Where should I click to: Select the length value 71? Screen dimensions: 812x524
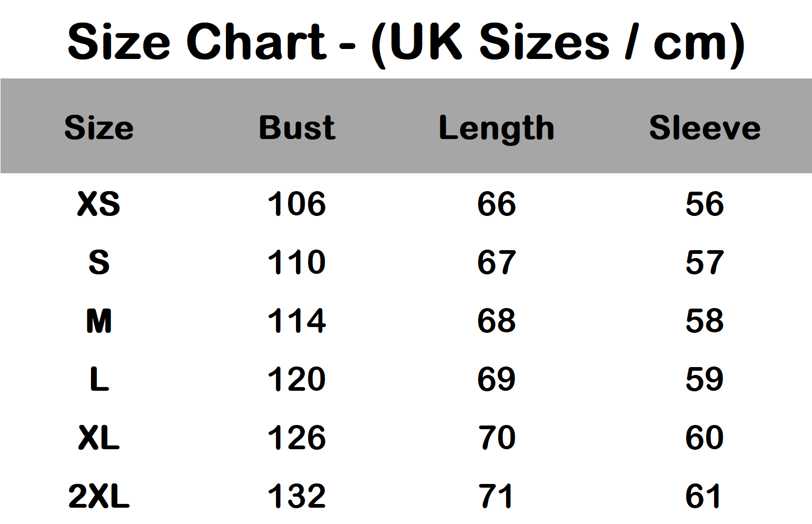[497, 496]
